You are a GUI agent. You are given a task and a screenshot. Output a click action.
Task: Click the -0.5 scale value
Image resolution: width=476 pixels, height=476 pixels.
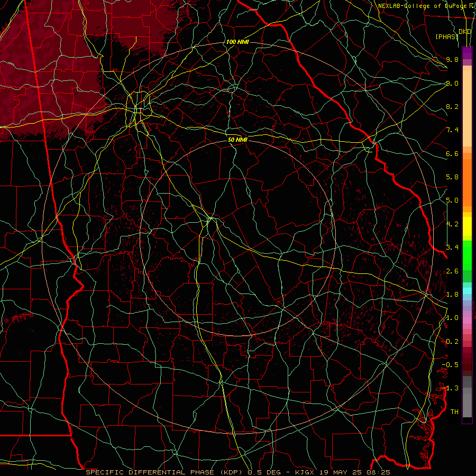point(450,365)
